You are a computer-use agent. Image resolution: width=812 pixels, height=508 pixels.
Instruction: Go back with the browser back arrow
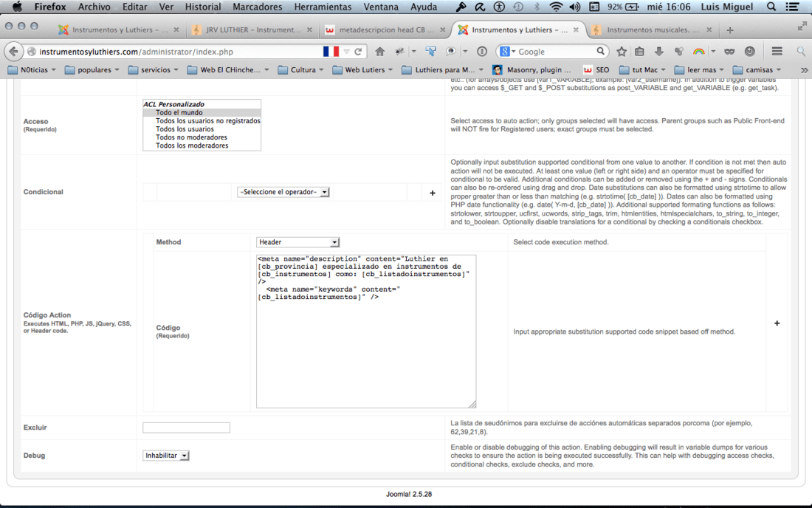[14, 51]
